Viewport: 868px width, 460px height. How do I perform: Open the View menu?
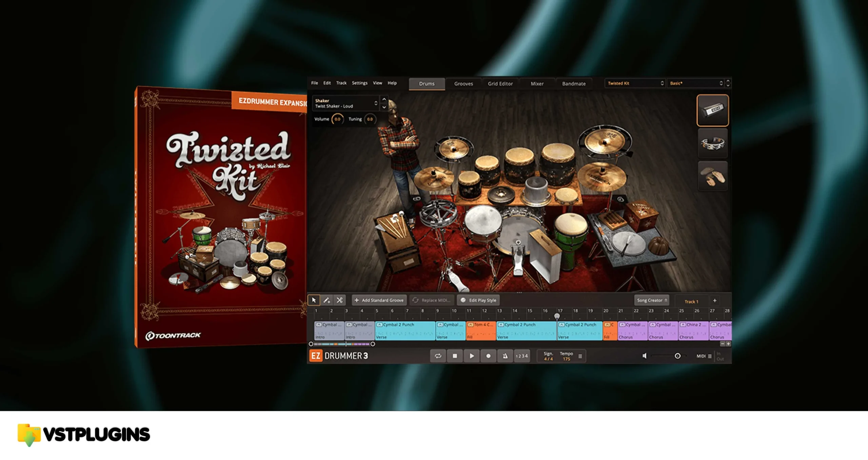pos(377,83)
